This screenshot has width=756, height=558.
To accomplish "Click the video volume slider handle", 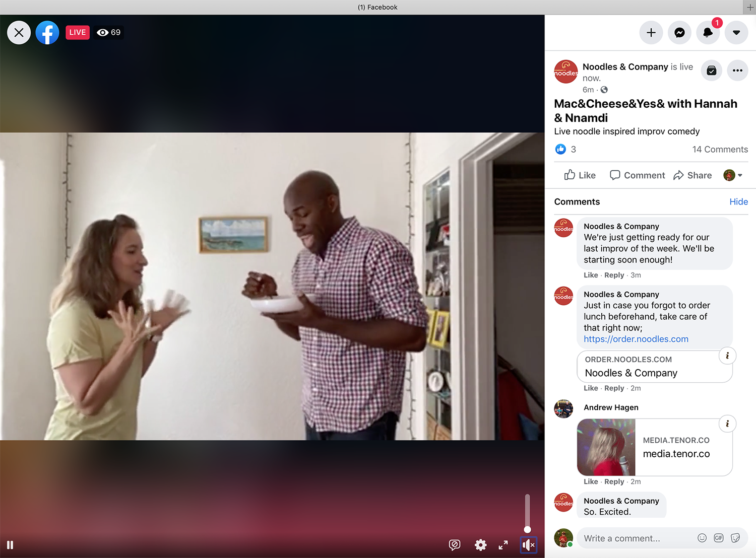I will click(527, 529).
